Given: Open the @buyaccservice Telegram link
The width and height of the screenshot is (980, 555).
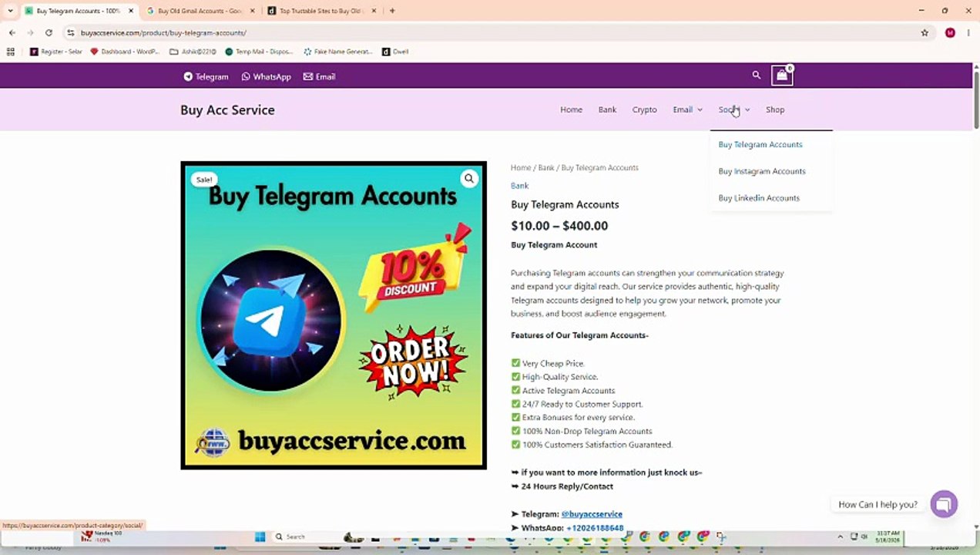Looking at the screenshot, I should pos(592,514).
